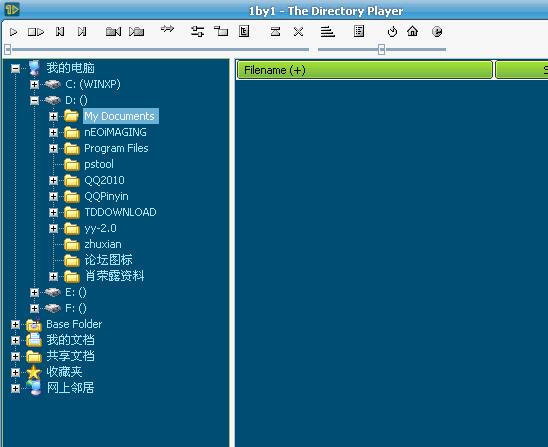Click the Play button in the toolbar
The image size is (548, 447).
tap(13, 32)
